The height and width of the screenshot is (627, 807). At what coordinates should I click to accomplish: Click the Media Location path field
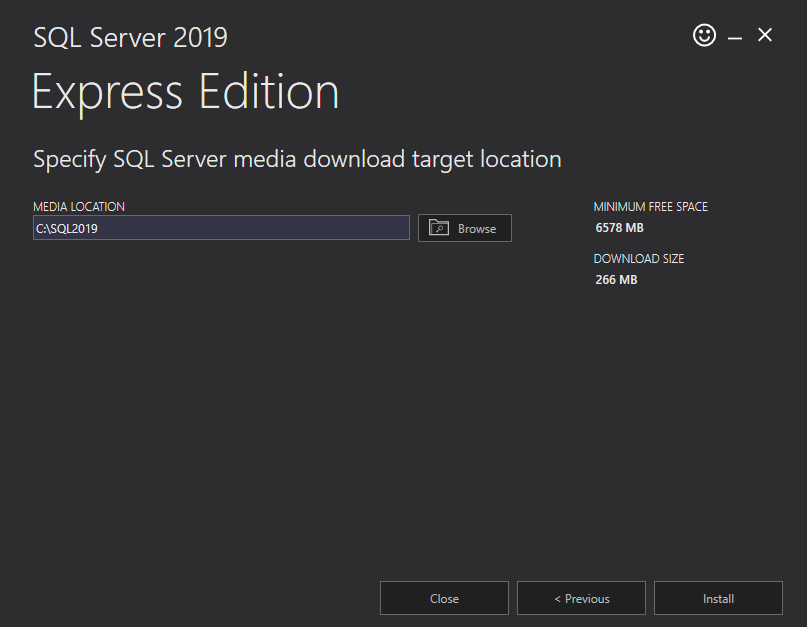tap(221, 228)
